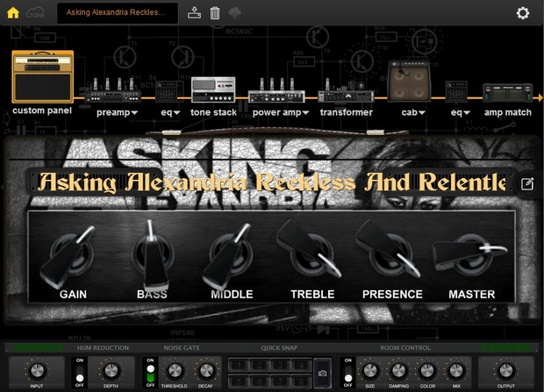This screenshot has width=544, height=392.
Task: Click the hum reduction DEPTH knob
Action: coord(111,371)
